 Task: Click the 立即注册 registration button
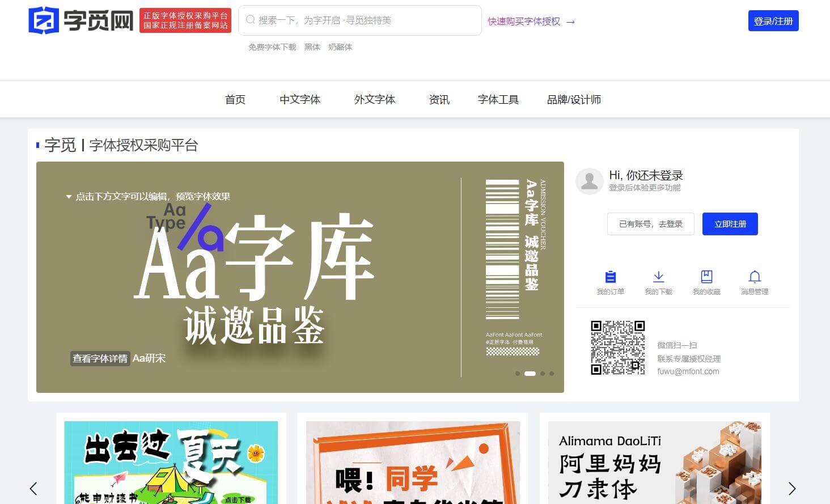click(x=730, y=224)
